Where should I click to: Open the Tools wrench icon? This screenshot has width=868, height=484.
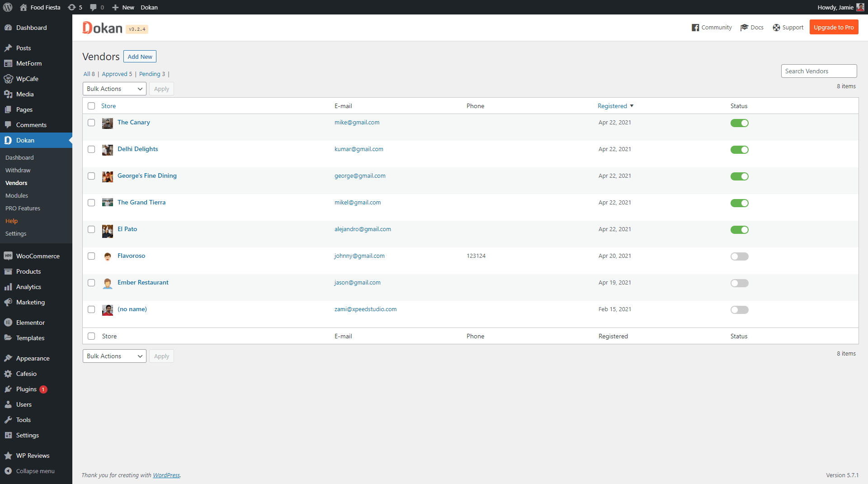click(x=8, y=420)
